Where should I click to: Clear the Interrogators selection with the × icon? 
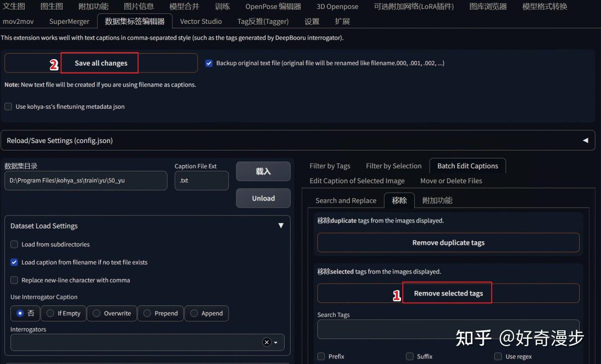coord(266,342)
